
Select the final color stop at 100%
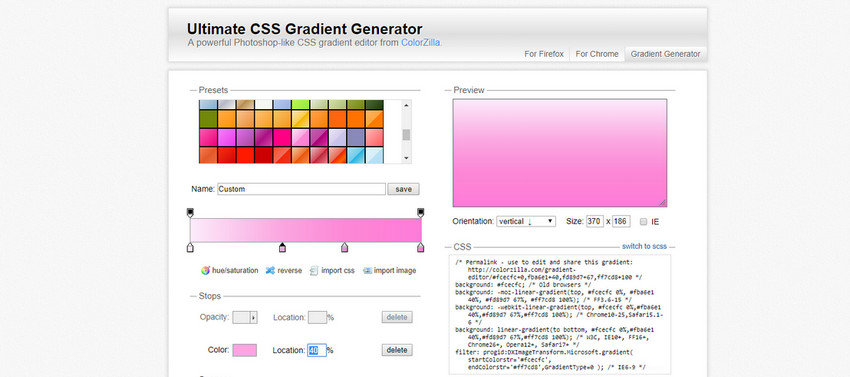(x=421, y=247)
